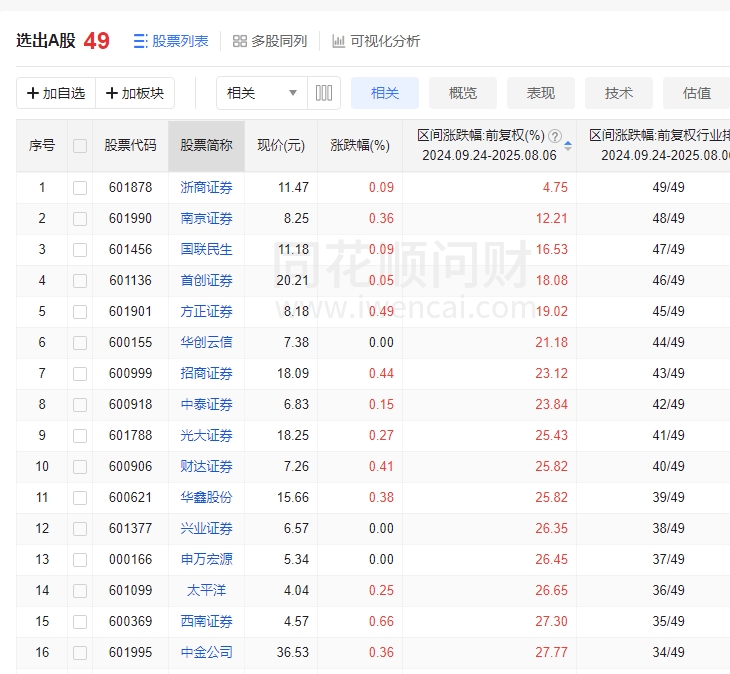Image resolution: width=730 pixels, height=674 pixels.
Task: Click ranking cell 34/49
Action: 669,653
